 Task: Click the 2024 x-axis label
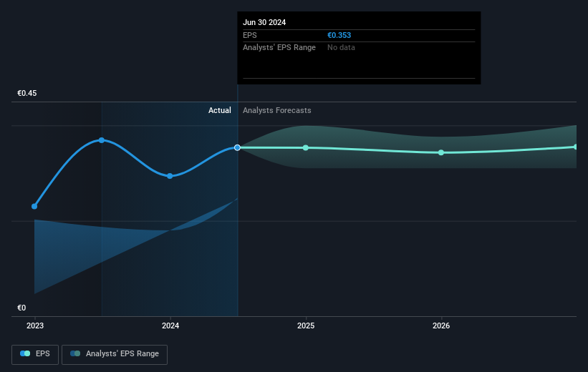[170, 325]
